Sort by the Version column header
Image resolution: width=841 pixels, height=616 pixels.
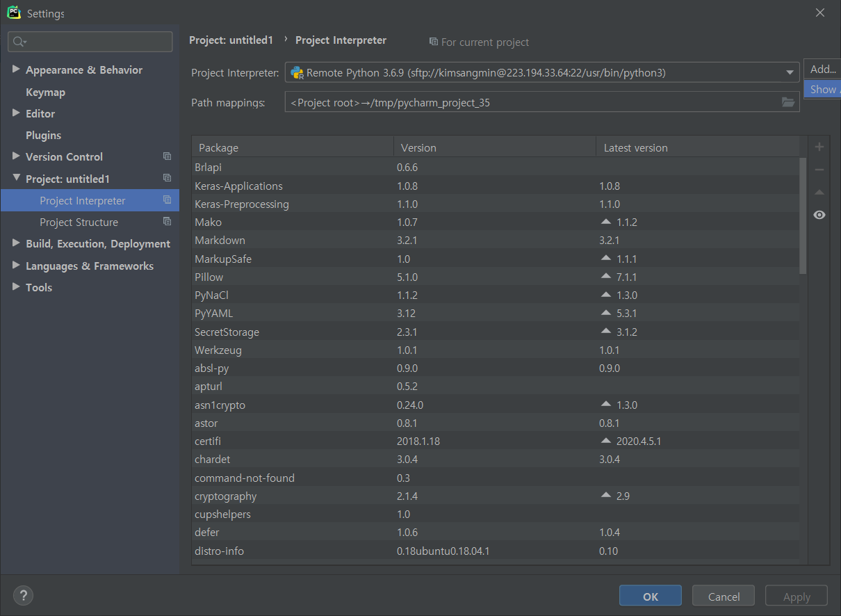[495, 147]
